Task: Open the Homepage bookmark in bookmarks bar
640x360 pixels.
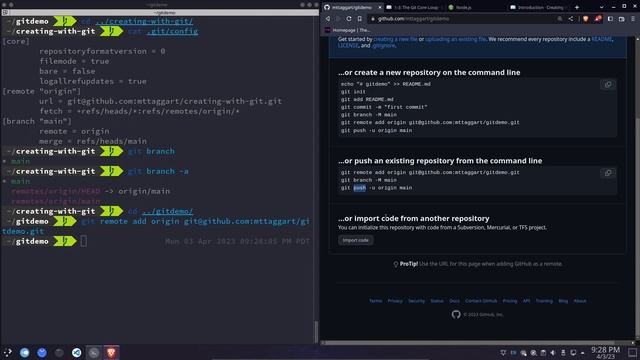Action: 347,30
